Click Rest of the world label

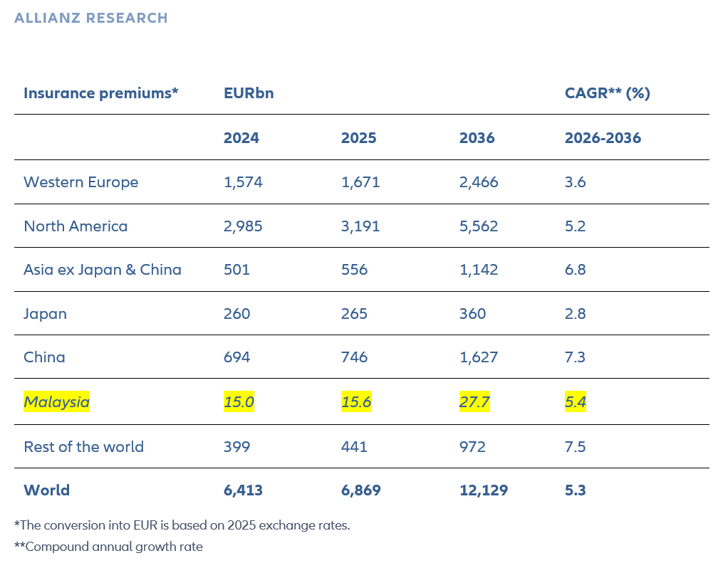(84, 447)
